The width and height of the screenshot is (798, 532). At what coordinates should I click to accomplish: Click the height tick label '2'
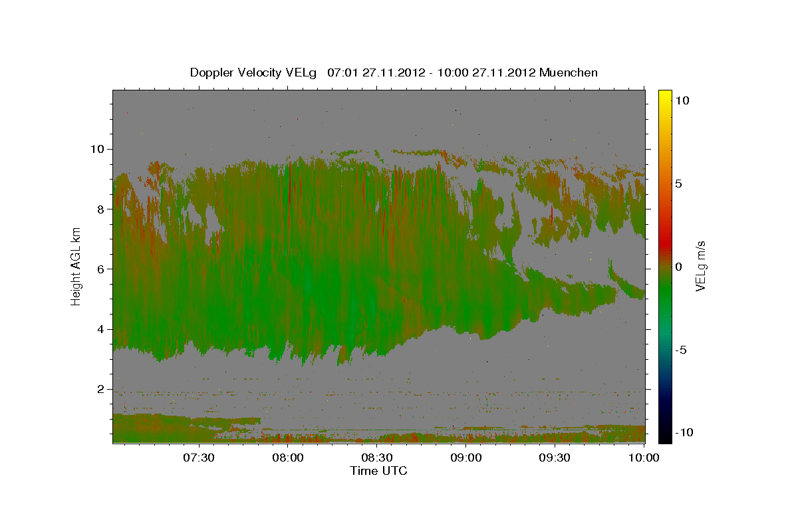[101, 389]
